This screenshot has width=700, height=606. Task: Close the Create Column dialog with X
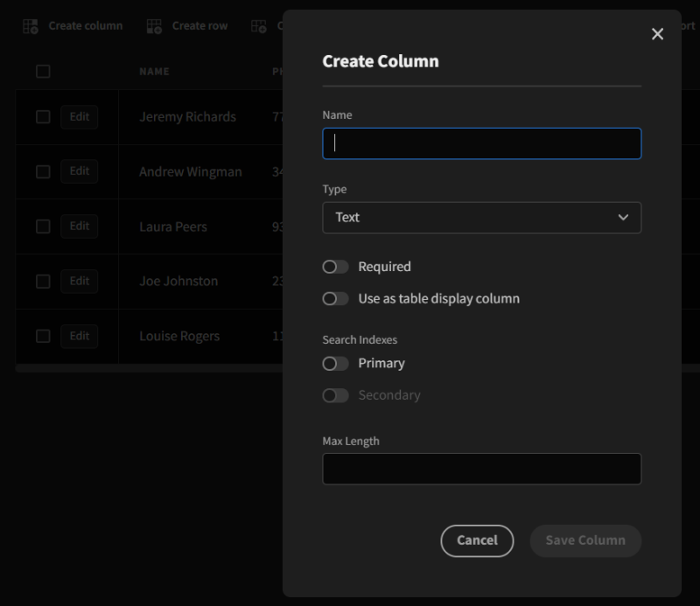(658, 34)
